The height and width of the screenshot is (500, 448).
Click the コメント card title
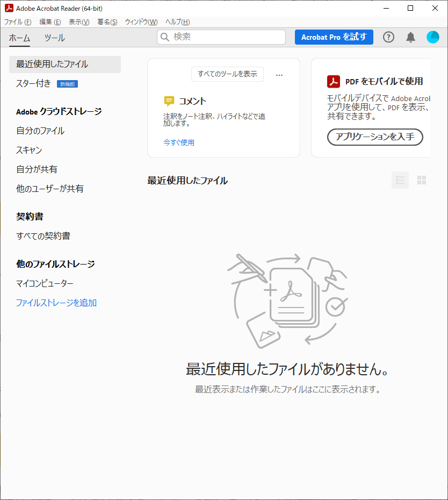192,102
